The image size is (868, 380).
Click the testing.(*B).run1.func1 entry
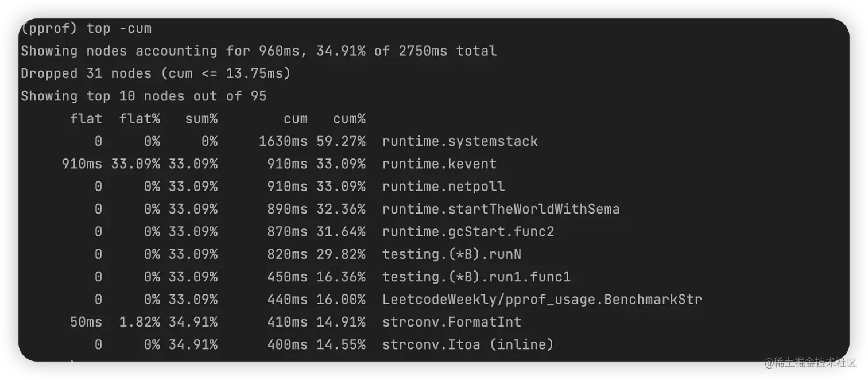pos(476,277)
